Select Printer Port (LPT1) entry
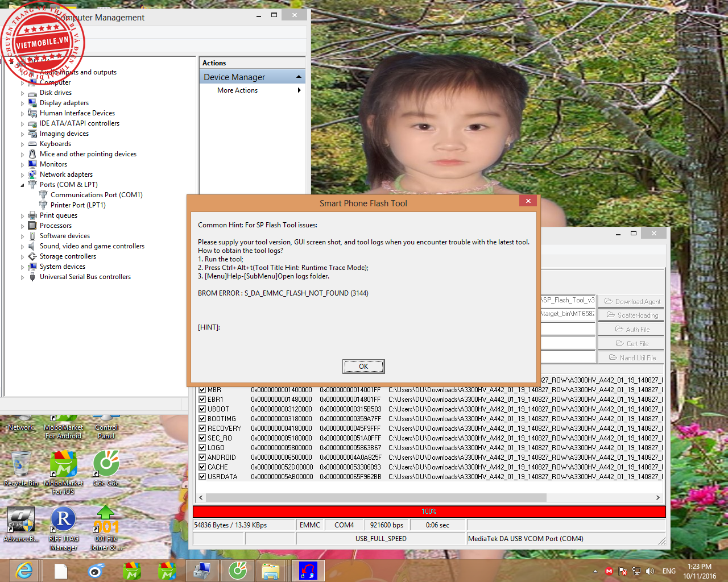728x582 pixels. [78, 205]
